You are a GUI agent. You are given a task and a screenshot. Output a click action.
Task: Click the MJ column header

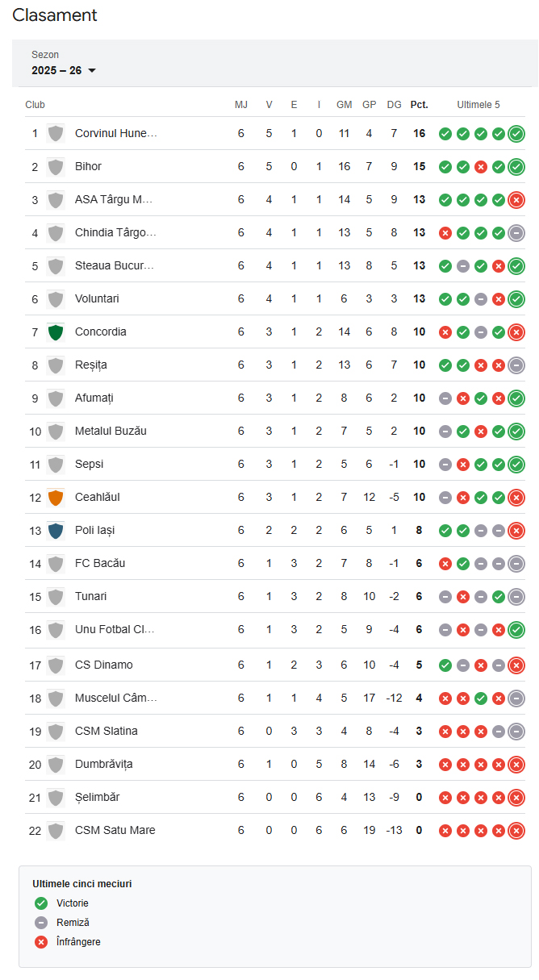click(x=241, y=105)
